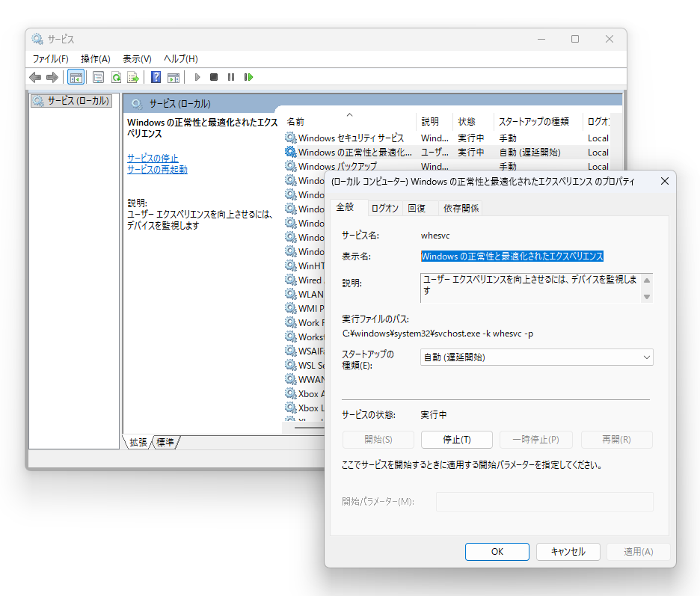The width and height of the screenshot is (700, 596).
Task: Open the ヘルプ(H) menu
Action: (181, 58)
